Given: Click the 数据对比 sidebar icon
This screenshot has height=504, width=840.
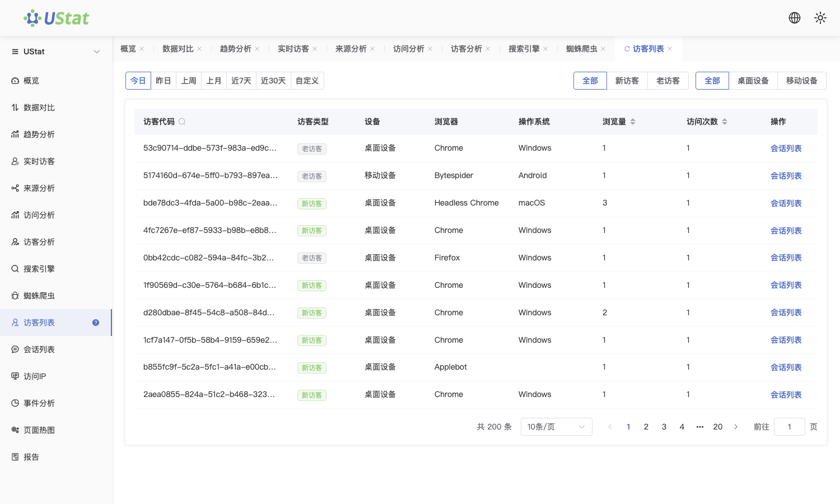Looking at the screenshot, I should click(x=15, y=108).
